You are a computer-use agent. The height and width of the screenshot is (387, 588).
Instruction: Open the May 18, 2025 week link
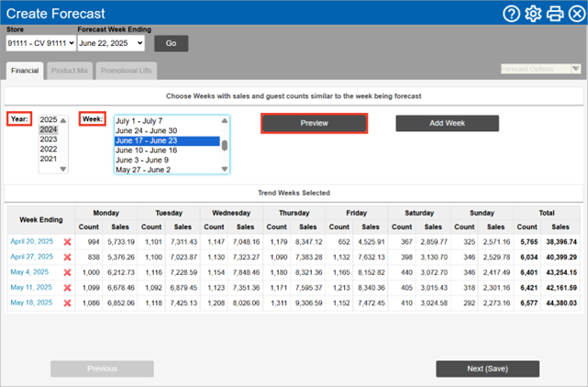(x=31, y=303)
